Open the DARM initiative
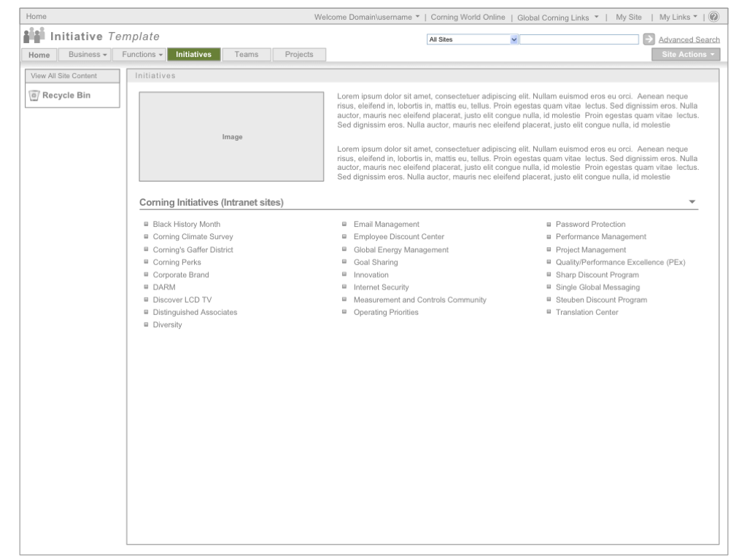 click(x=164, y=287)
